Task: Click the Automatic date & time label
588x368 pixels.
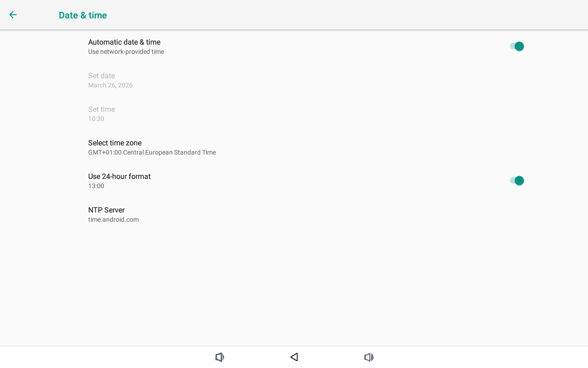Action: coord(124,42)
